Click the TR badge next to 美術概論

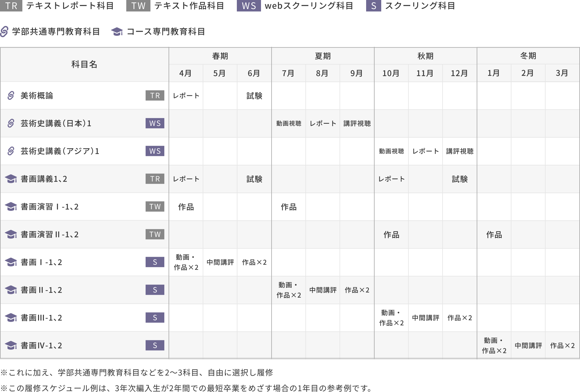(x=155, y=96)
